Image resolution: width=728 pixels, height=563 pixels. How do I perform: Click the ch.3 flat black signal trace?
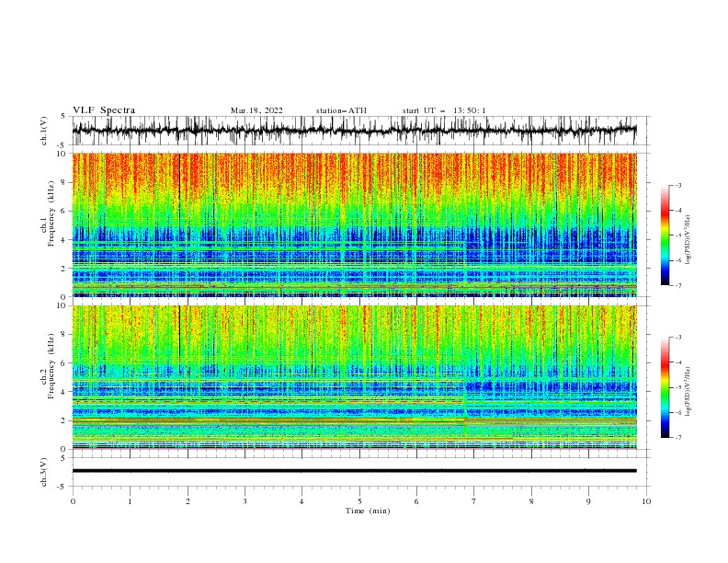[354, 471]
